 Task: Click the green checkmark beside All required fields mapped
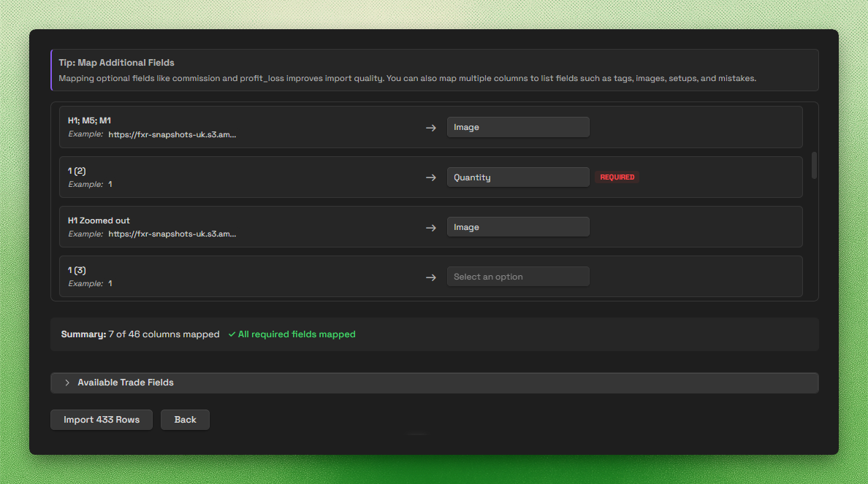pos(232,334)
